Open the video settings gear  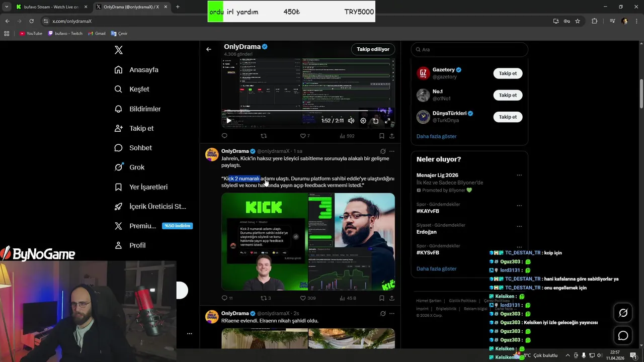tap(363, 121)
